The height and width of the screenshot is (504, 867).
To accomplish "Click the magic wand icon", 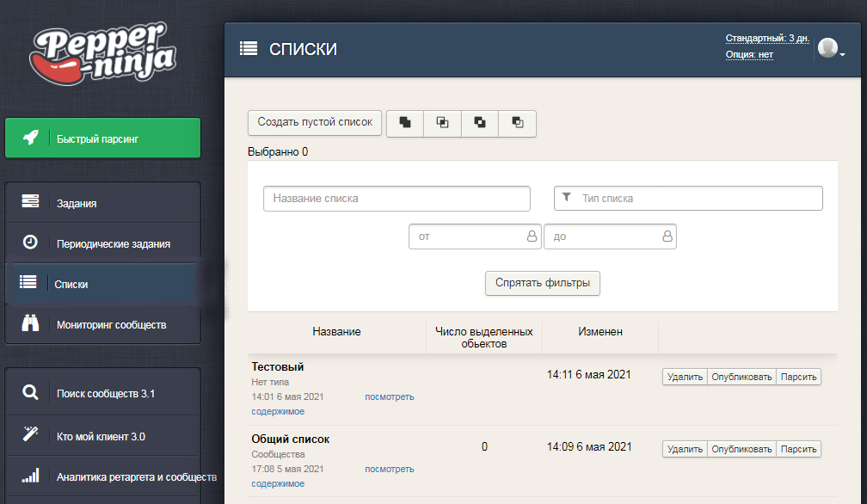I will click(x=30, y=433).
